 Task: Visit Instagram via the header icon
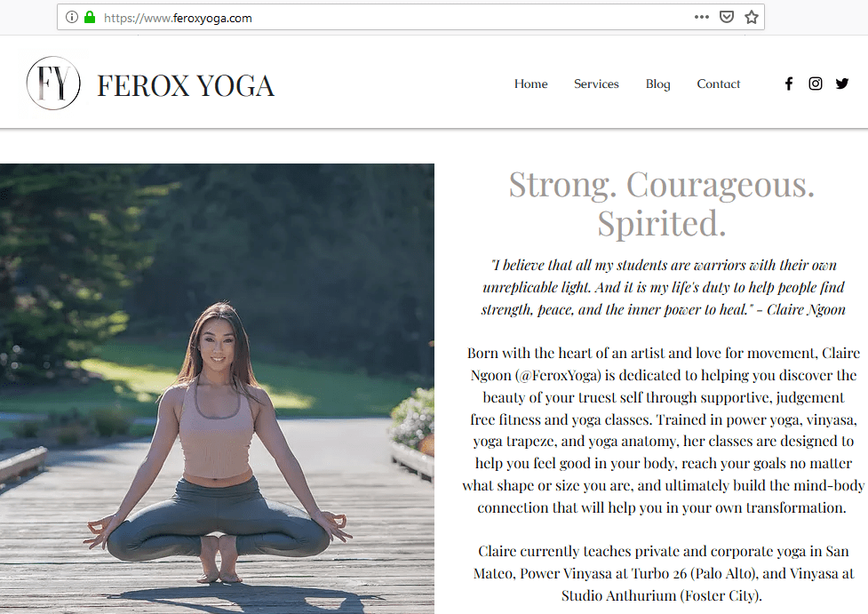(x=816, y=84)
